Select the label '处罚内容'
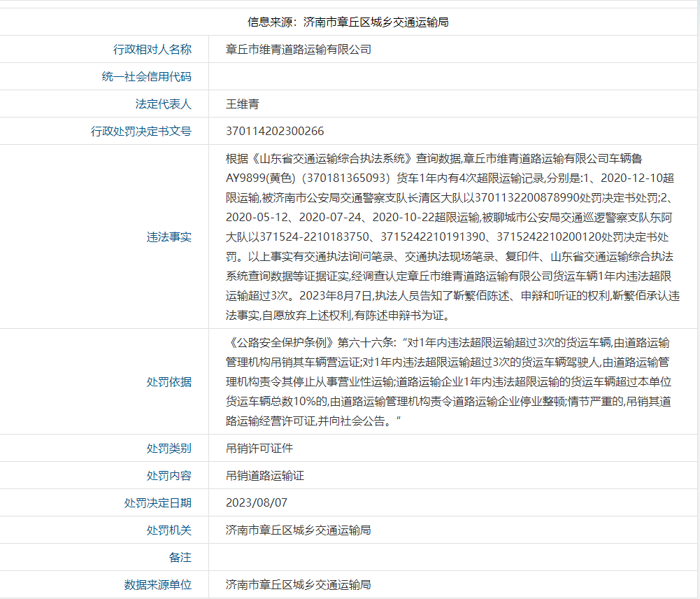Viewport: 700px width, 599px height. coord(169,475)
